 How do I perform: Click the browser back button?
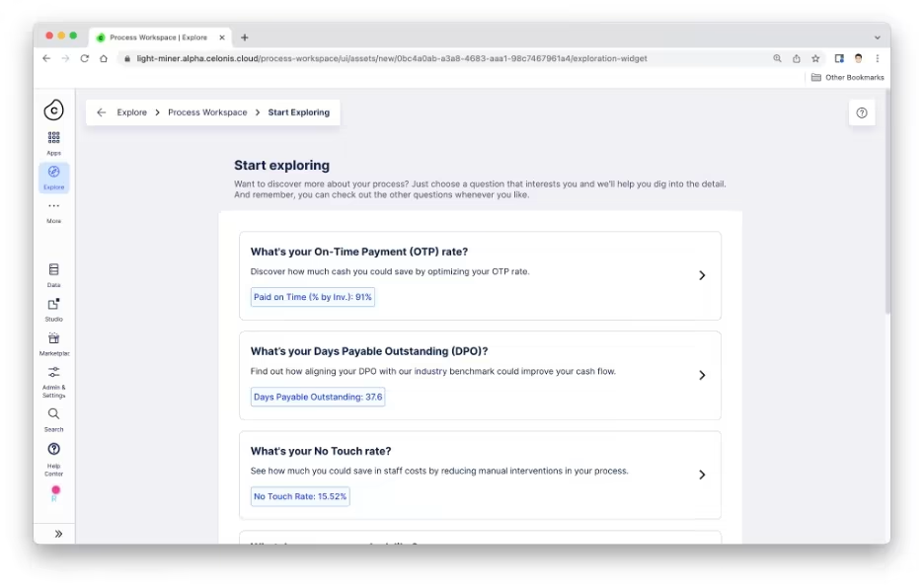(46, 58)
